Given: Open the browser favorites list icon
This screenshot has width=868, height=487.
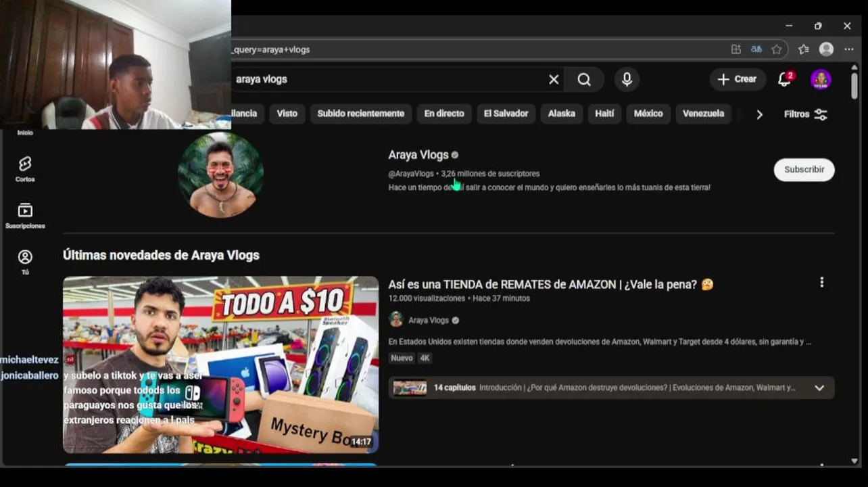Looking at the screenshot, I should [803, 49].
